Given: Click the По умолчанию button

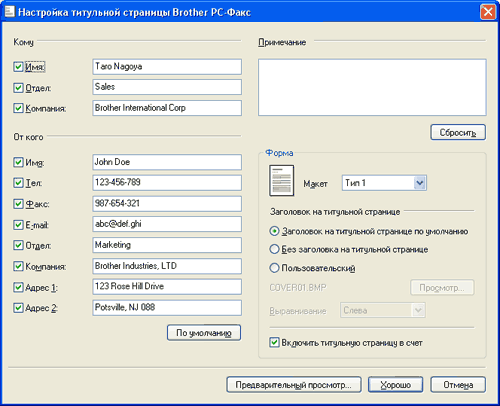Looking at the screenshot, I should coord(204,333).
